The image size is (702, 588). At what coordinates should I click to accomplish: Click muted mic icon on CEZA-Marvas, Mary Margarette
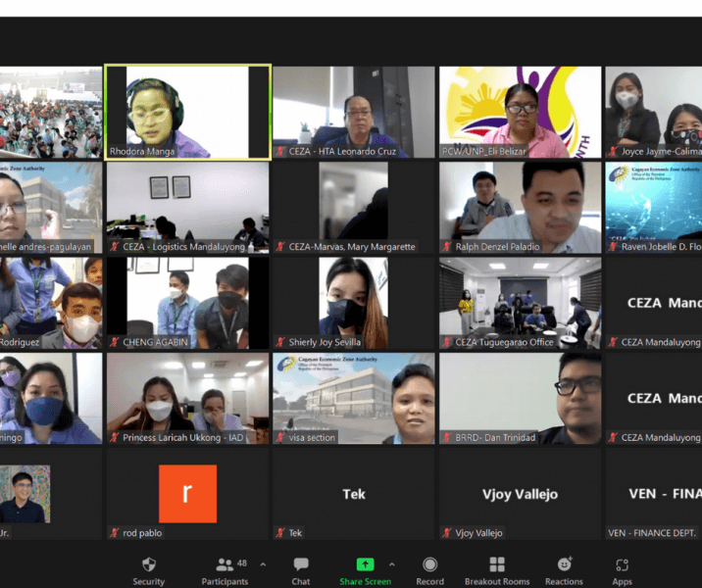pos(280,247)
